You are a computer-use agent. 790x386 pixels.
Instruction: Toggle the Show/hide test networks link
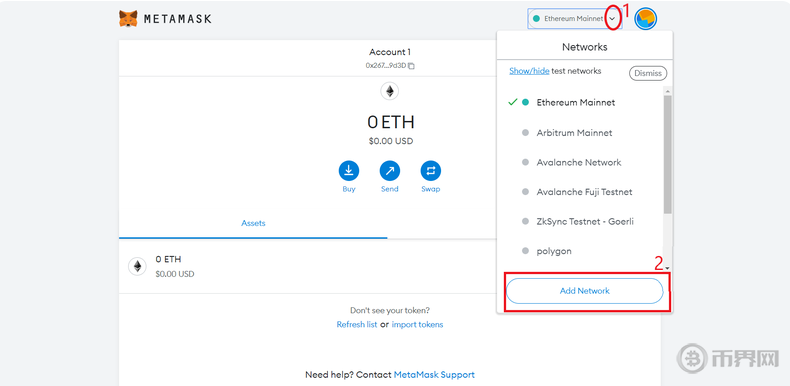coord(529,71)
